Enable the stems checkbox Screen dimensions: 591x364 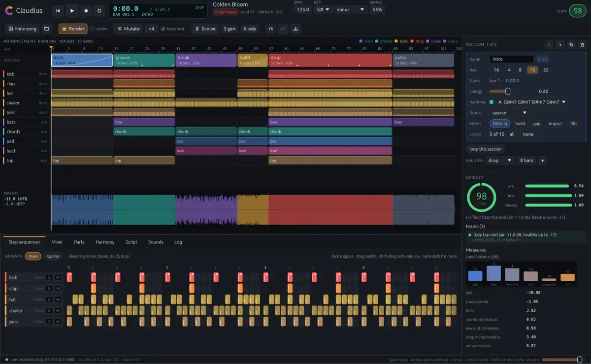pos(92,29)
